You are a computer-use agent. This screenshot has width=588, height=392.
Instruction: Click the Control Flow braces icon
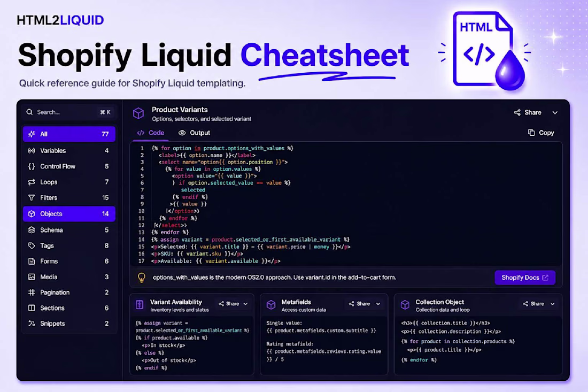32,166
